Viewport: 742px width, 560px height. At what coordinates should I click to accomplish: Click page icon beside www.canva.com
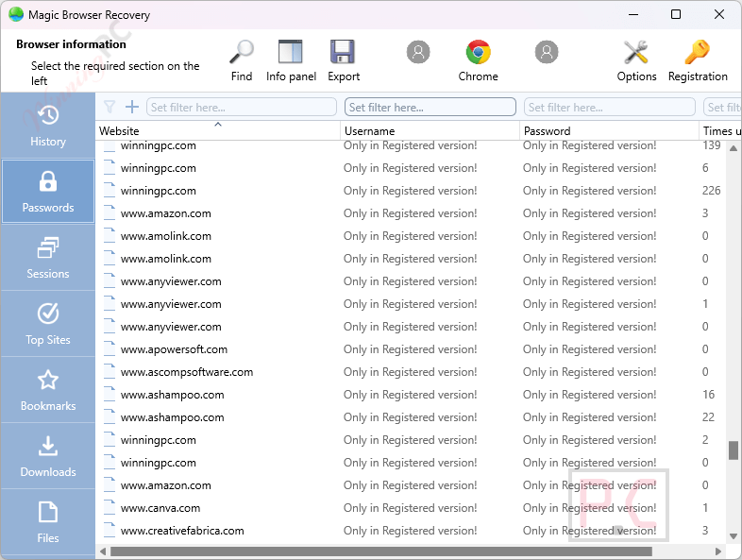[x=110, y=507]
